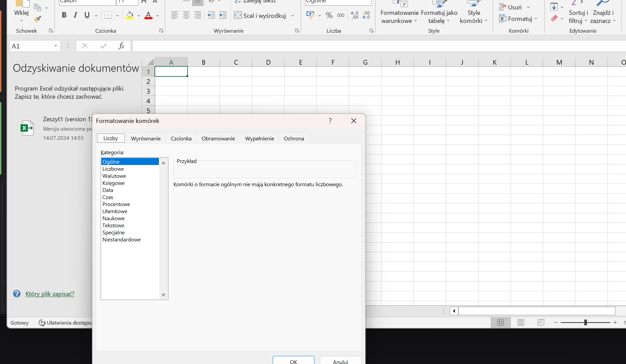Screen dimensions: 626x364
Task: Click the percent style icon
Action: click(329, 15)
